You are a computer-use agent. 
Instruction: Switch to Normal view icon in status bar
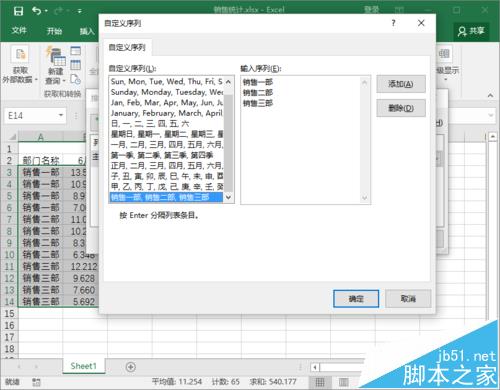(320, 382)
